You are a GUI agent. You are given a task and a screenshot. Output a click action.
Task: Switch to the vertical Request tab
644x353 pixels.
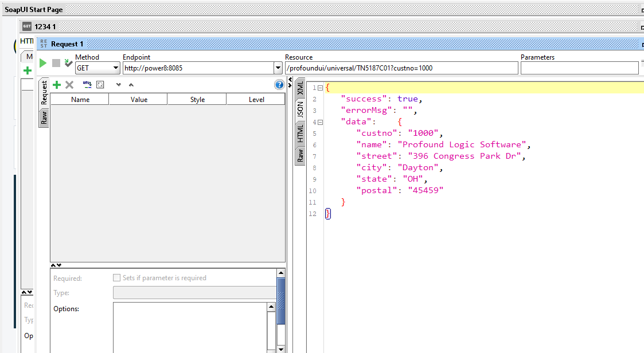44,92
